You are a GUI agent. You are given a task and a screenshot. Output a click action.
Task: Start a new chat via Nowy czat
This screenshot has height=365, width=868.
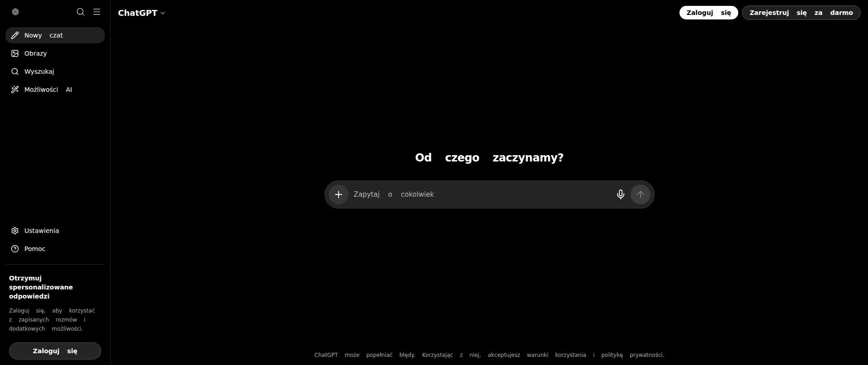(55, 35)
